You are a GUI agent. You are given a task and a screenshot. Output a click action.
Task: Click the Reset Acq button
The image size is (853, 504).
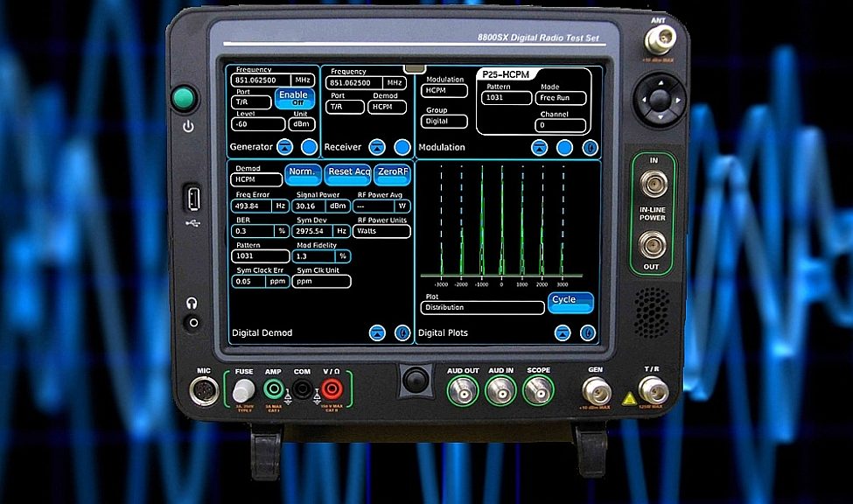(348, 171)
